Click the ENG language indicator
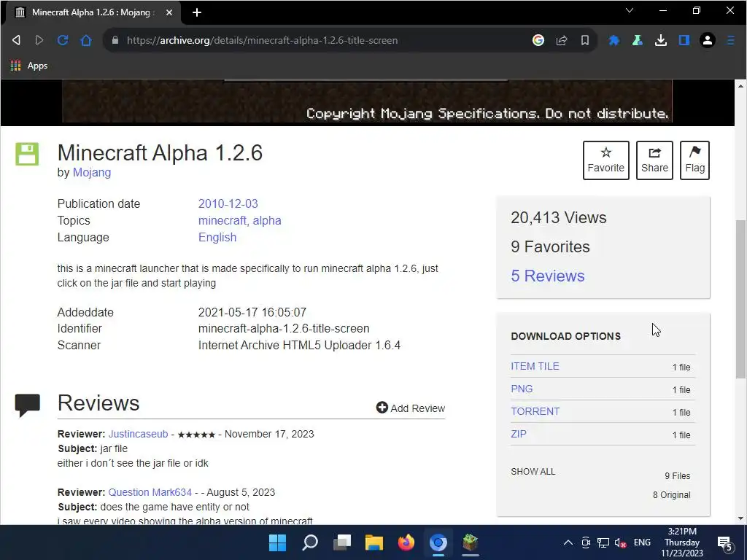This screenshot has width=747, height=560. [x=642, y=542]
